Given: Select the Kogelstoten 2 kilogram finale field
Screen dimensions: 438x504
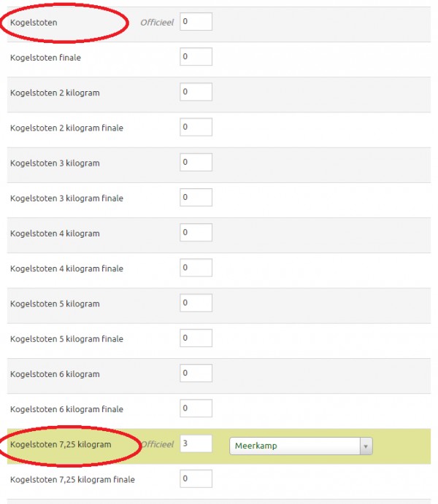Looking at the screenshot, I should tap(196, 127).
